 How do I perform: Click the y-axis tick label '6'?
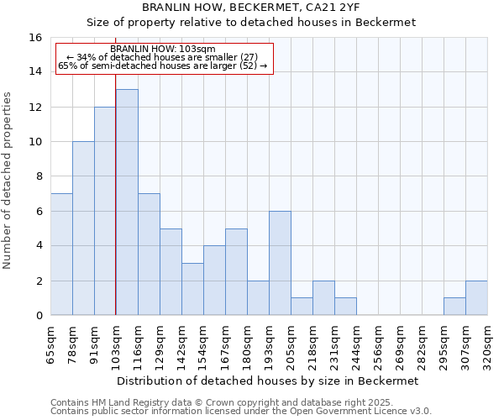pyautogui.click(x=39, y=211)
